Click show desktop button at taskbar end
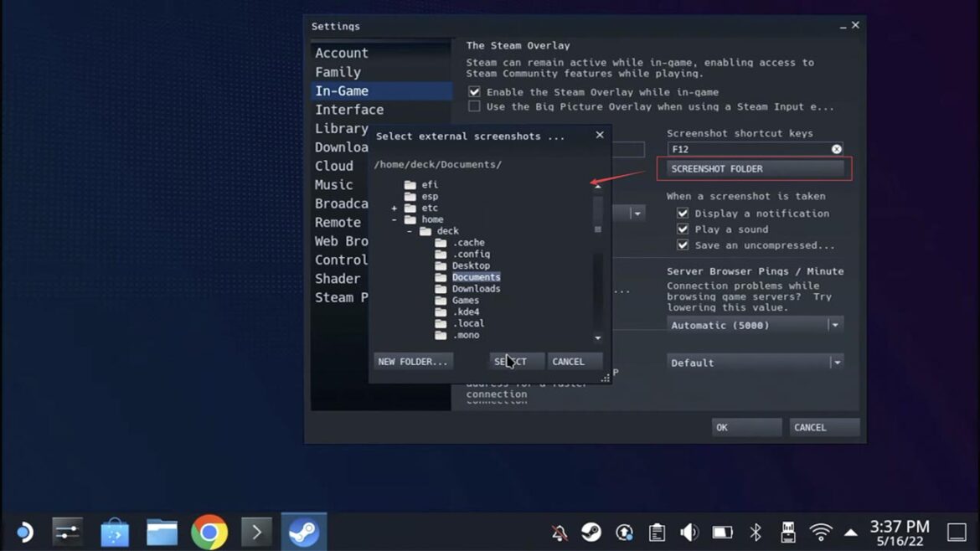 957,533
